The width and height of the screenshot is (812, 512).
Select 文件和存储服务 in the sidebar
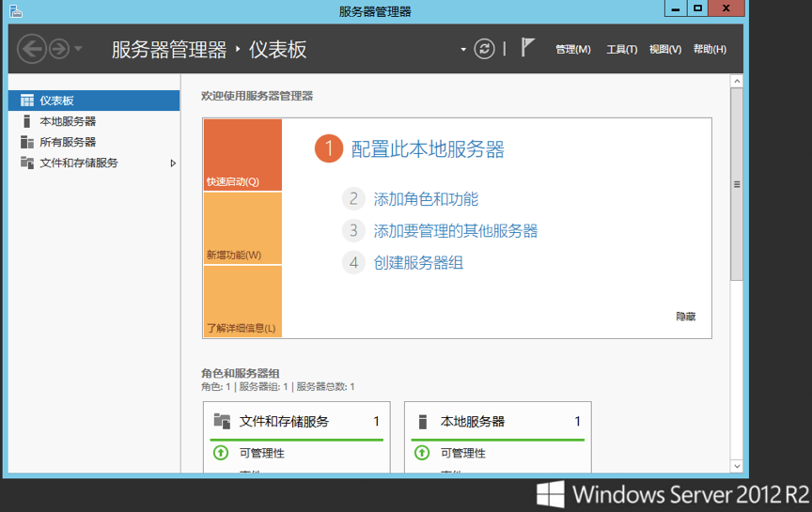click(94, 163)
